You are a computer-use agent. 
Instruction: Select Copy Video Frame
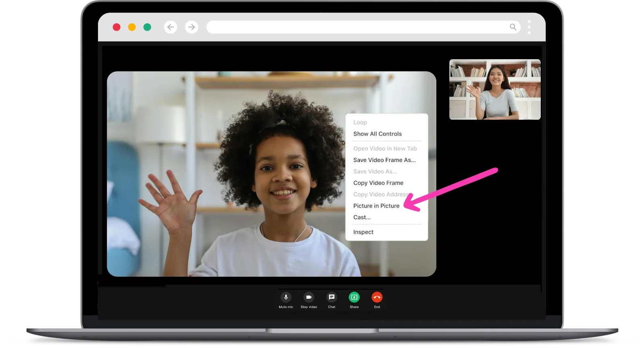pyautogui.click(x=378, y=183)
